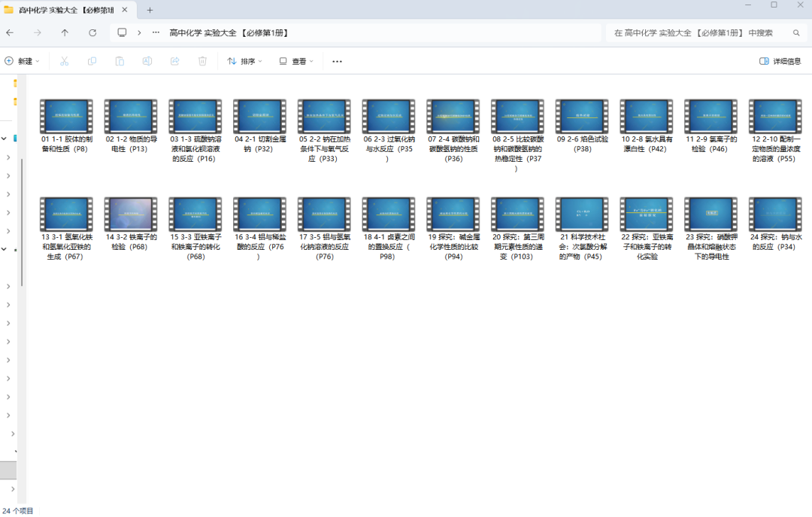Click the Paste clipboard icon
812x517 pixels.
(x=120, y=61)
